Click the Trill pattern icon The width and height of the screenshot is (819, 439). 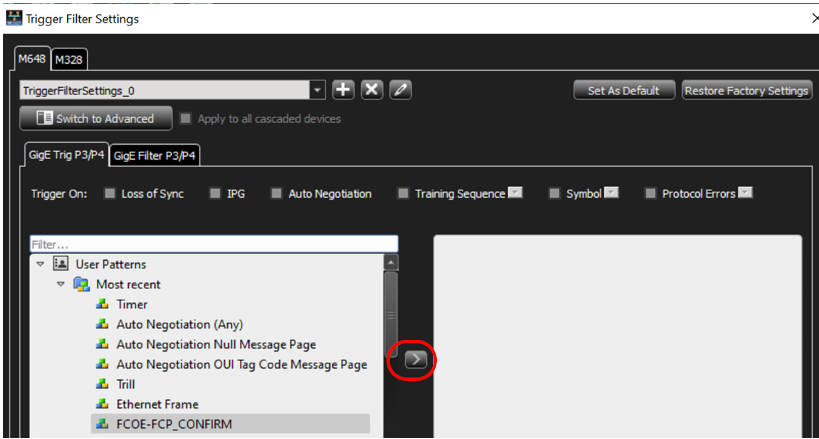[x=102, y=384]
